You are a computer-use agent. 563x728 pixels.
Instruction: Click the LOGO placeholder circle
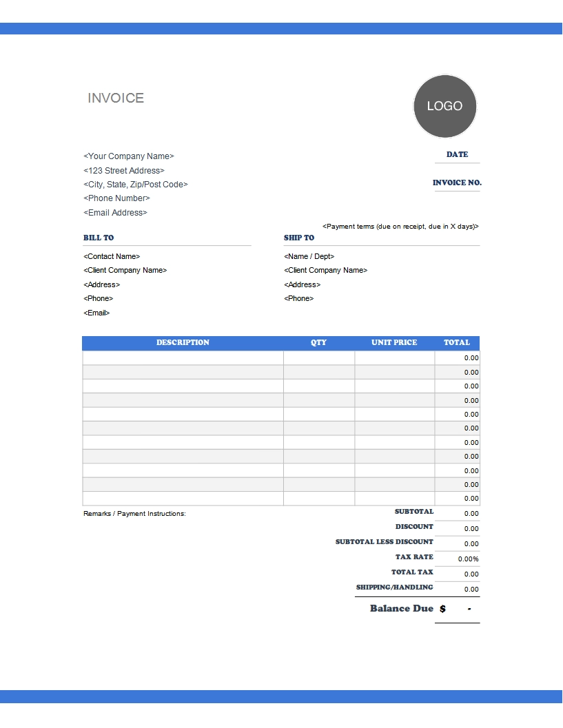pos(444,106)
